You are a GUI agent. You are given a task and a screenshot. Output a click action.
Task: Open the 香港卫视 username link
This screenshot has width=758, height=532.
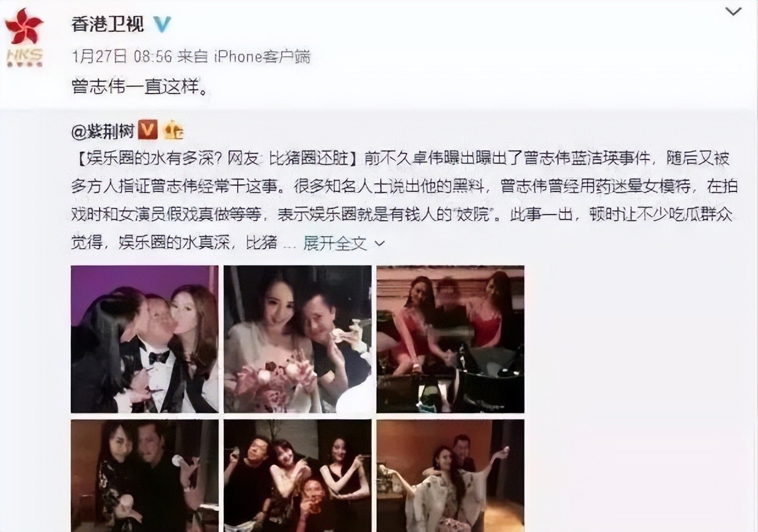coord(108,24)
